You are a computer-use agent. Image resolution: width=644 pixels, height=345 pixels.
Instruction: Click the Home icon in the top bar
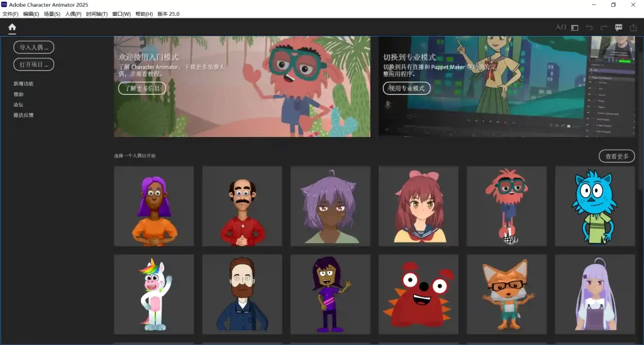pos(12,27)
